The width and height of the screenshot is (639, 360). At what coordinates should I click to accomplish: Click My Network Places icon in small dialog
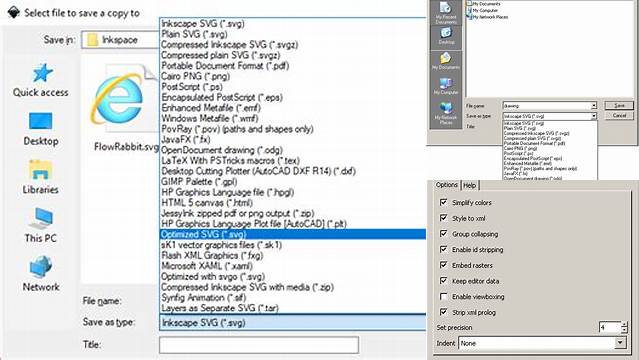click(x=446, y=113)
